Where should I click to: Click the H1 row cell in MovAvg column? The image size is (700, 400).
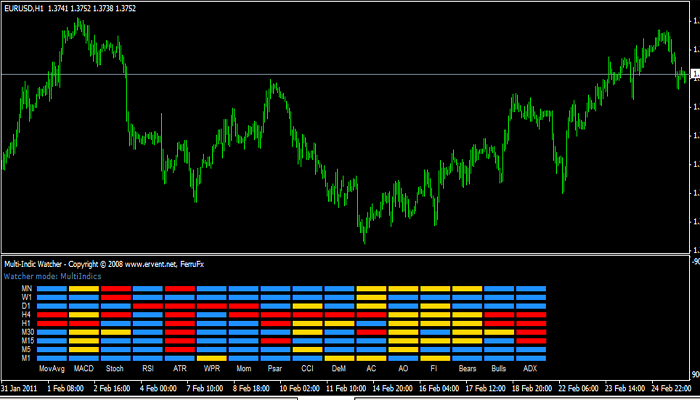52,323
